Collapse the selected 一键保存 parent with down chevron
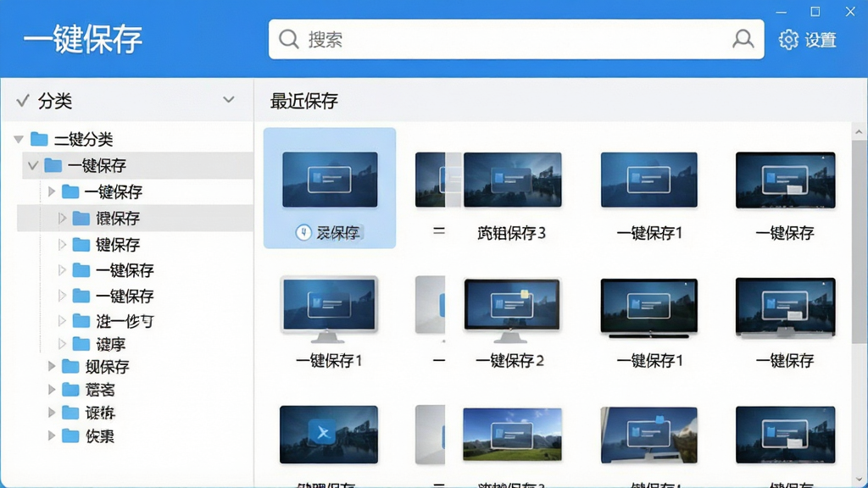 33,165
